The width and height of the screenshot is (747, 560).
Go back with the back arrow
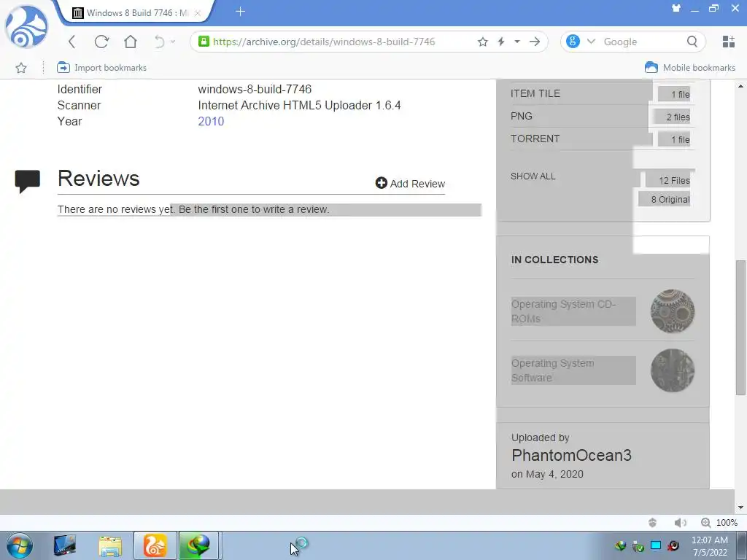click(72, 42)
